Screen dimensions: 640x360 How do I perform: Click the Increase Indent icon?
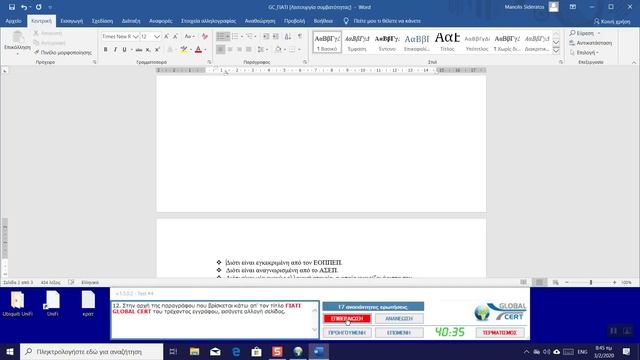pyautogui.click(x=276, y=37)
